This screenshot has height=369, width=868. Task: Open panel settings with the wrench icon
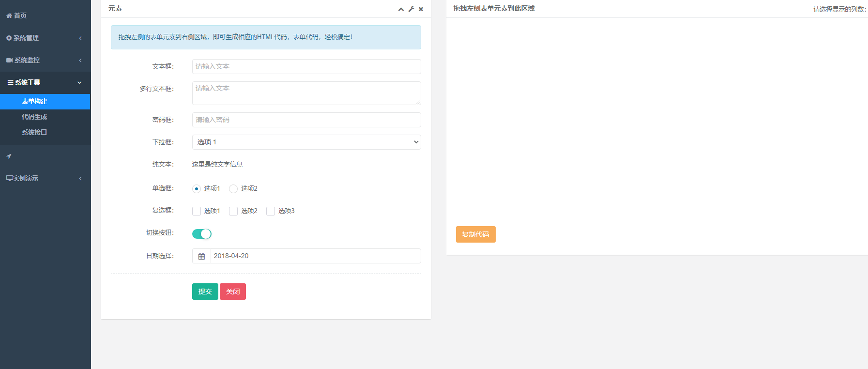coord(411,9)
